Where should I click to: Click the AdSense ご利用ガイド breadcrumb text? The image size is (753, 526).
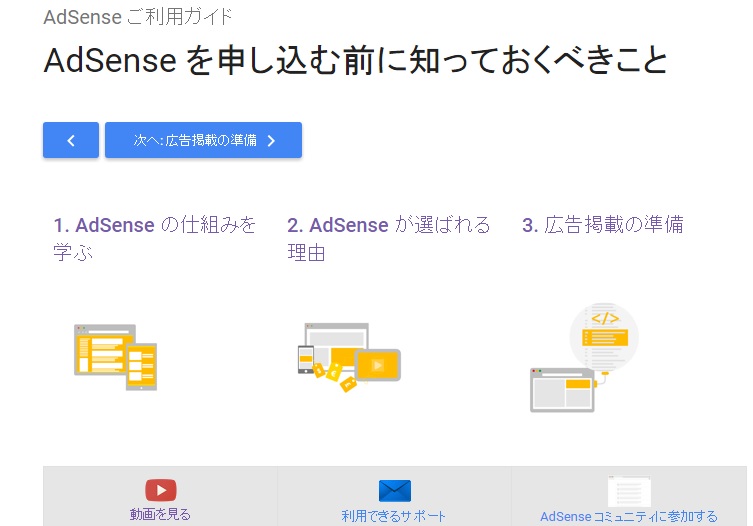click(x=138, y=17)
